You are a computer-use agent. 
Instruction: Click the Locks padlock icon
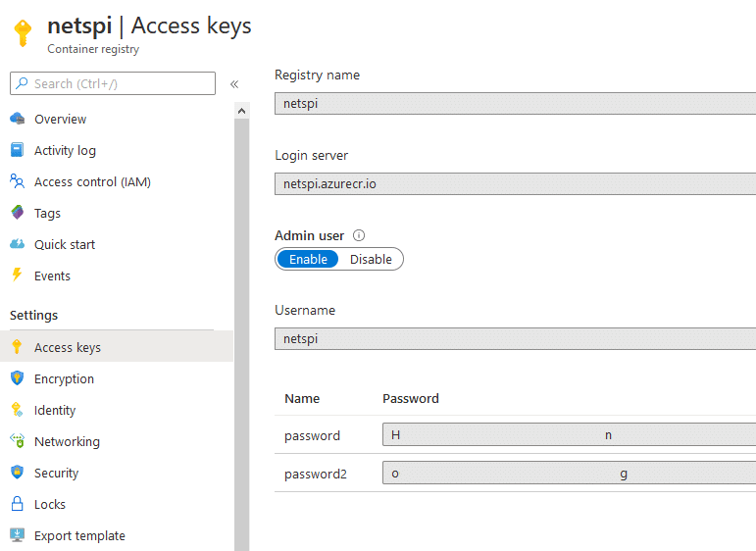pos(17,504)
